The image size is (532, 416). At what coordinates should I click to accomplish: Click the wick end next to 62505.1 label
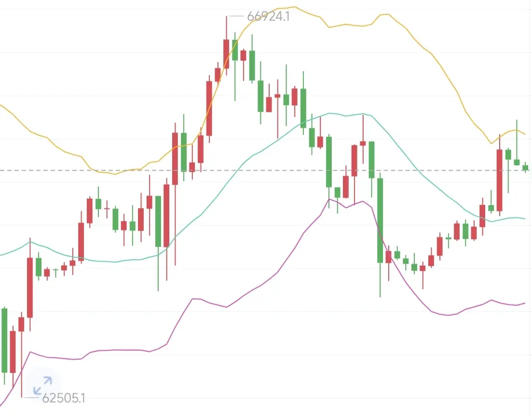(21, 397)
